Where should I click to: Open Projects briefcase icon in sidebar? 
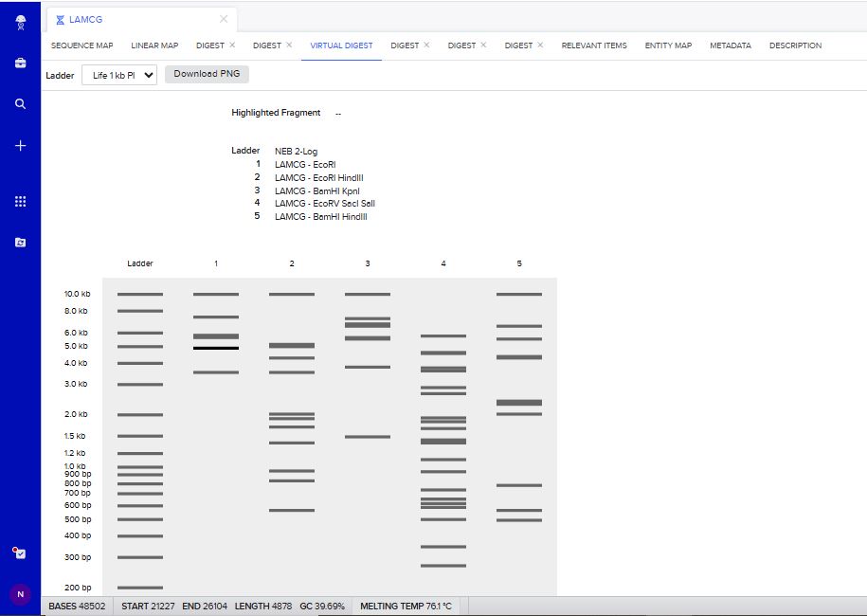coord(20,63)
